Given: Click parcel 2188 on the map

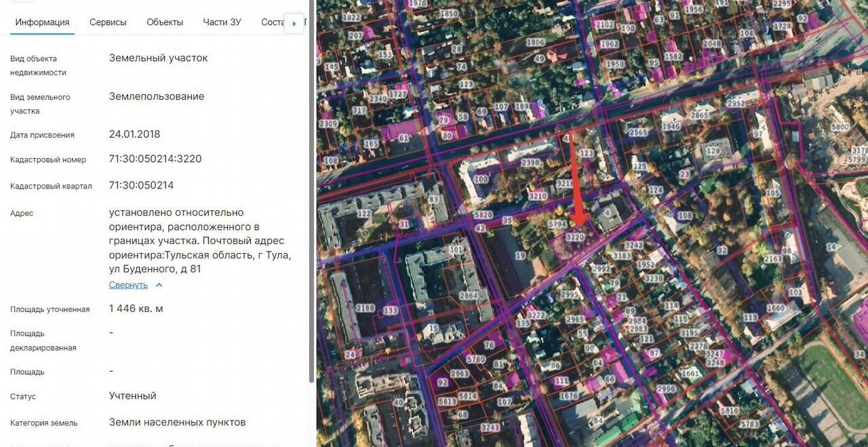Looking at the screenshot, I should click(365, 308).
